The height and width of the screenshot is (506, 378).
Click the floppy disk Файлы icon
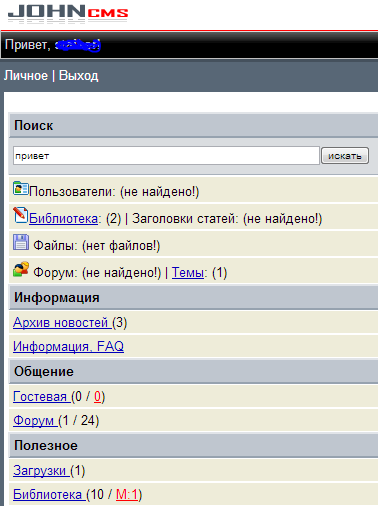(21, 242)
